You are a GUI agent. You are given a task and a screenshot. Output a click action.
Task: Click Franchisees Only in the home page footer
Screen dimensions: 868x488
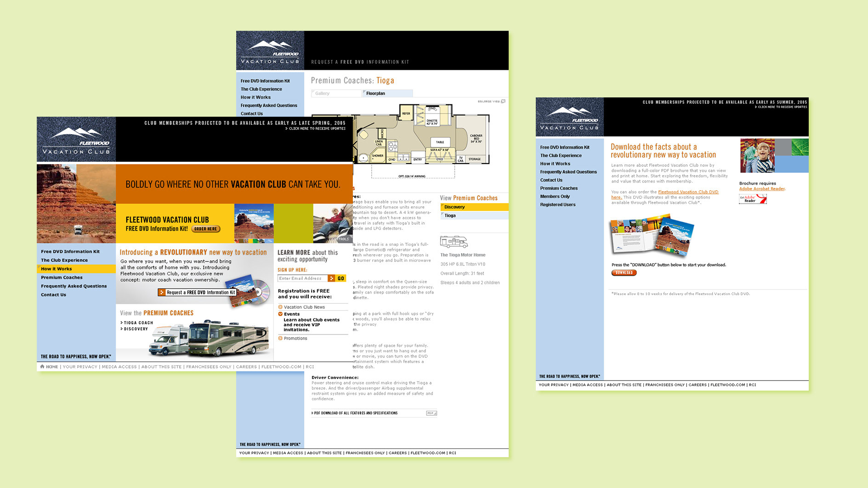[x=209, y=367]
